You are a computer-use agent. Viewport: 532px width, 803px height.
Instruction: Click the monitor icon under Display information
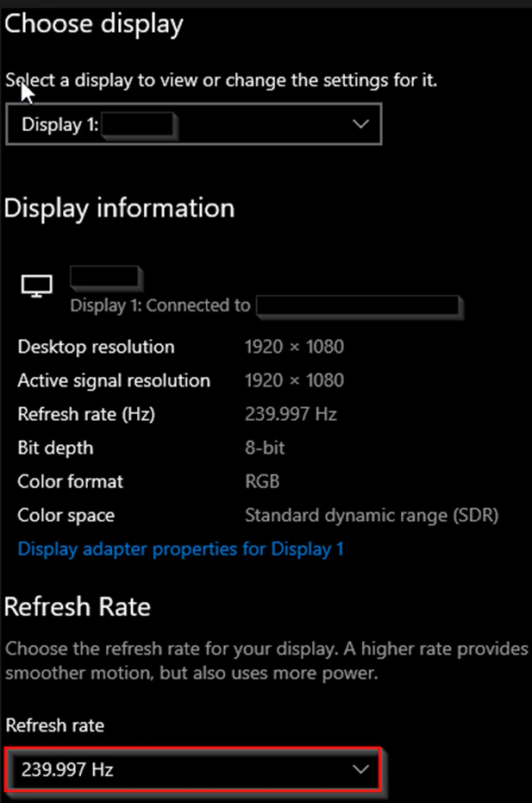pyautogui.click(x=36, y=285)
